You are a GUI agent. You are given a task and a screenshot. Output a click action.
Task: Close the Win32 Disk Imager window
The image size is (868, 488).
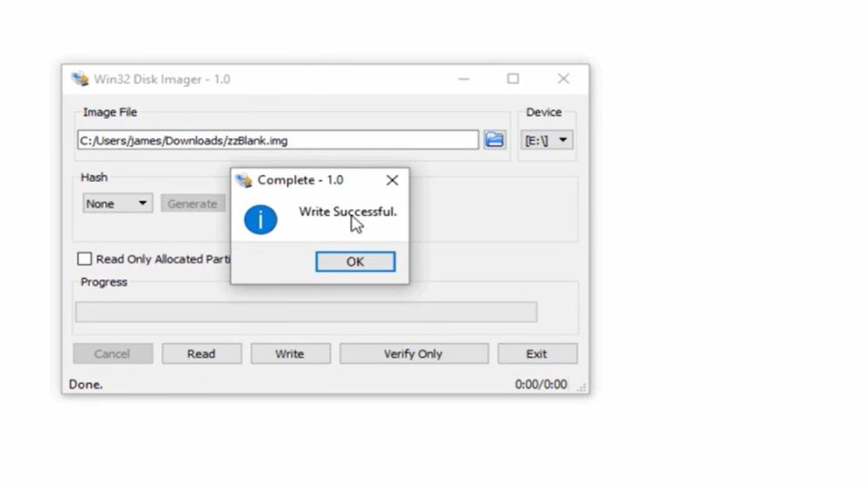click(x=563, y=79)
